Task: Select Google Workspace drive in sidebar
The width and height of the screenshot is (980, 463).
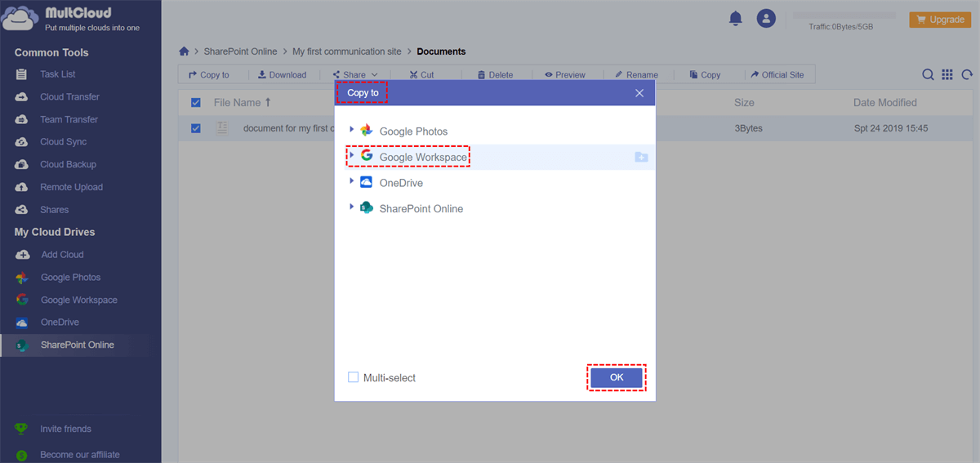Action: coord(79,300)
